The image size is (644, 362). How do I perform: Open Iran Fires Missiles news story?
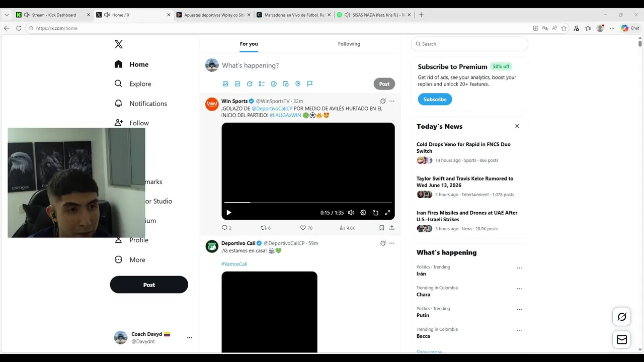click(467, 216)
